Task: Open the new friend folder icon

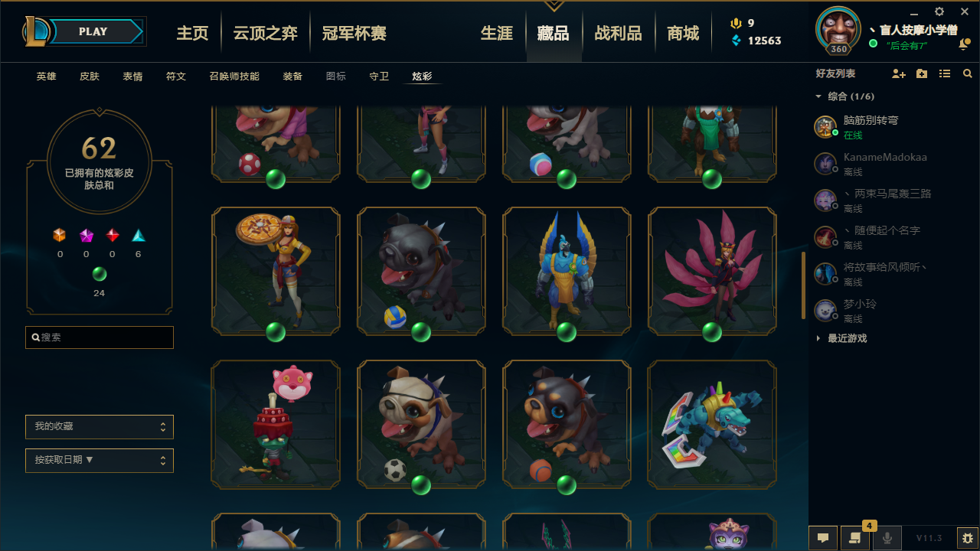Action: (922, 74)
